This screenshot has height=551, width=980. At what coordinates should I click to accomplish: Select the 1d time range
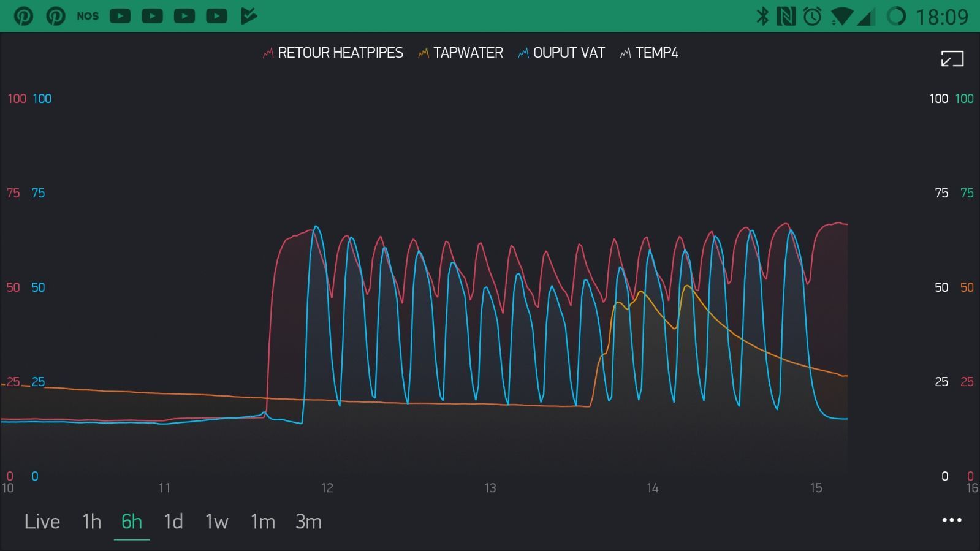pos(173,522)
